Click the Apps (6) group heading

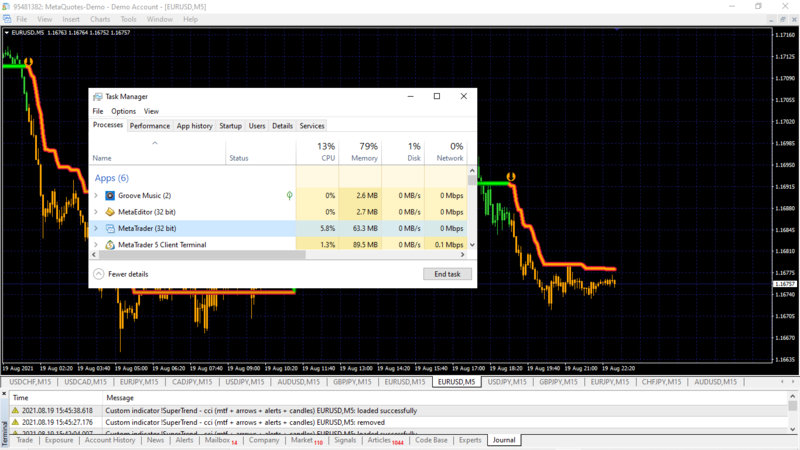(x=112, y=178)
